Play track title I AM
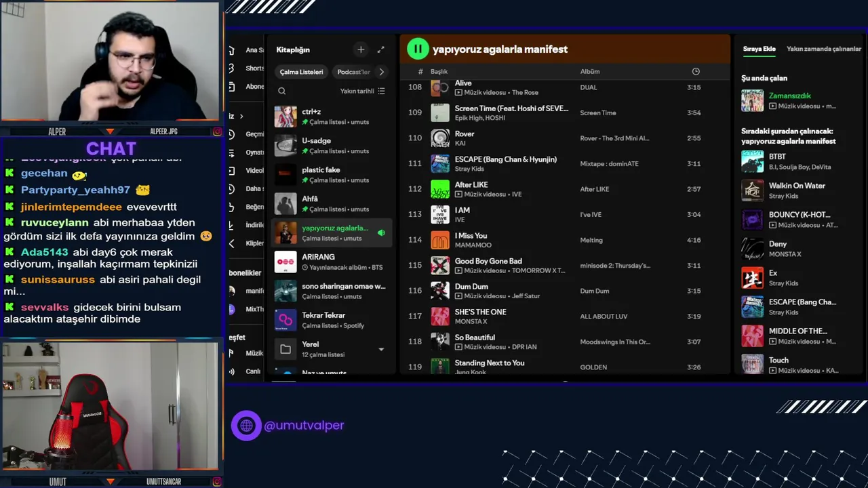Image resolution: width=868 pixels, height=488 pixels. coord(462,210)
